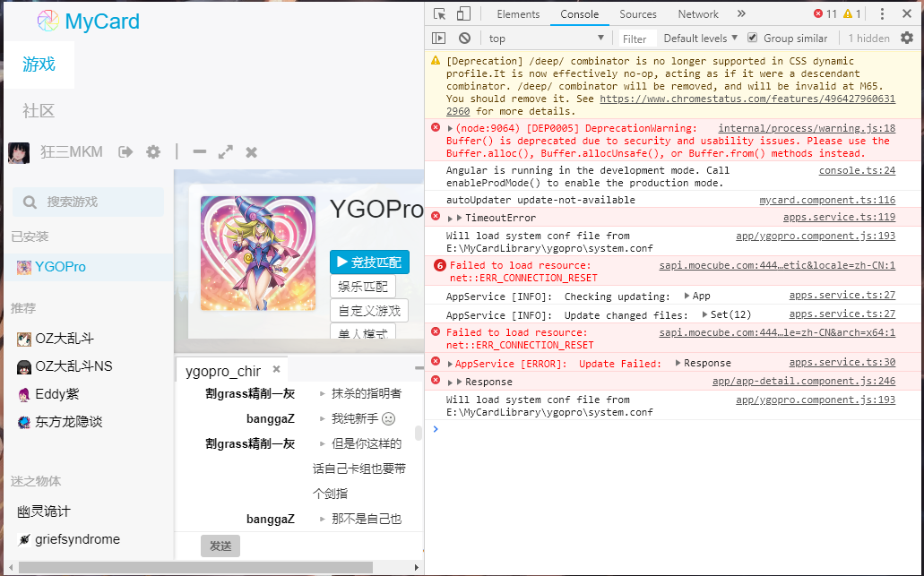Viewport: 924px width, 576px height.
Task: Click the 发送 send button
Action: point(220,546)
